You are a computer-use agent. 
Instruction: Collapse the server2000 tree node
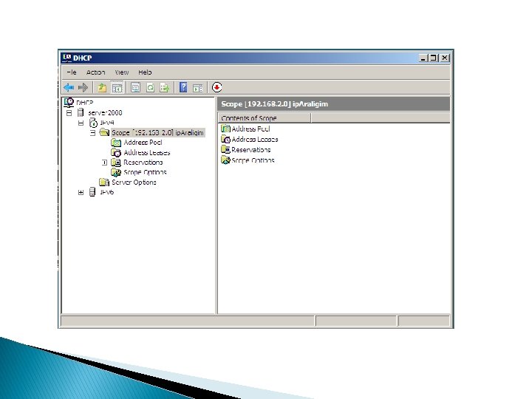point(69,113)
